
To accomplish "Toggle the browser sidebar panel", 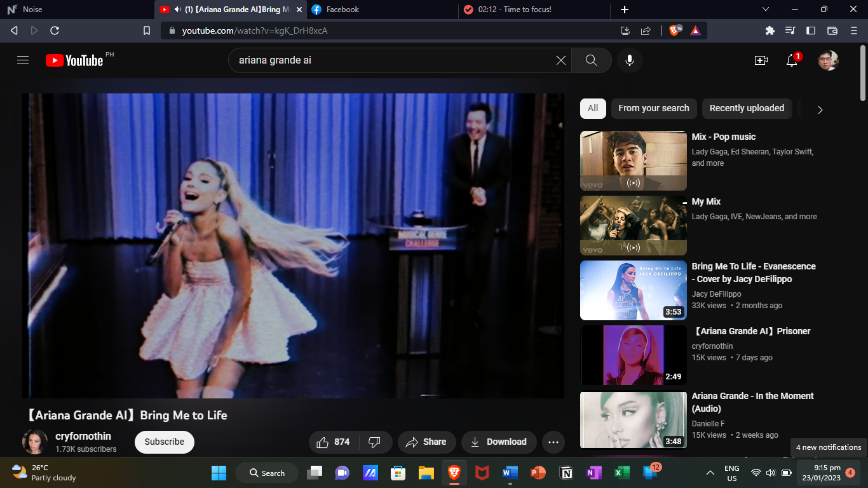I will pyautogui.click(x=811, y=30).
